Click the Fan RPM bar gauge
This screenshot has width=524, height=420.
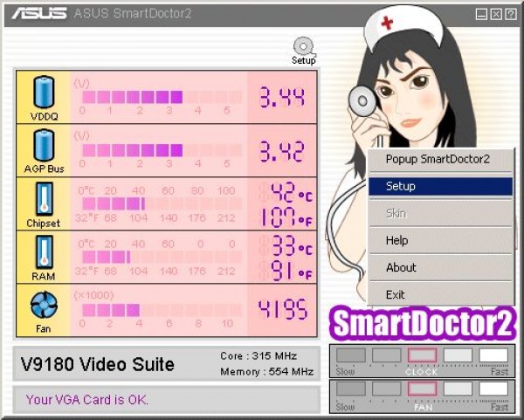(x=162, y=310)
